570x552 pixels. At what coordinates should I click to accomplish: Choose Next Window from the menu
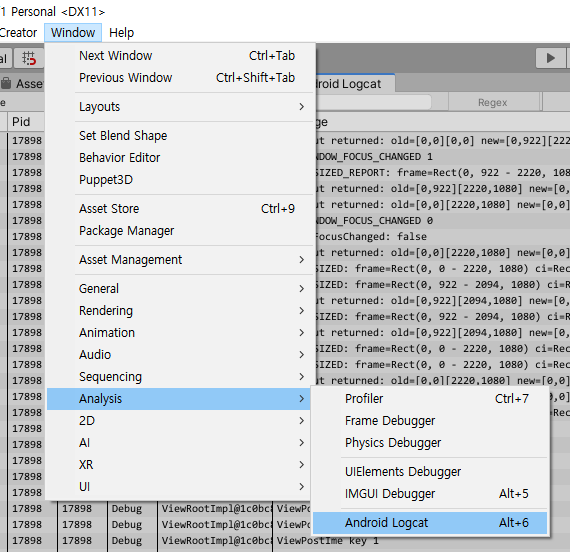(x=180, y=56)
